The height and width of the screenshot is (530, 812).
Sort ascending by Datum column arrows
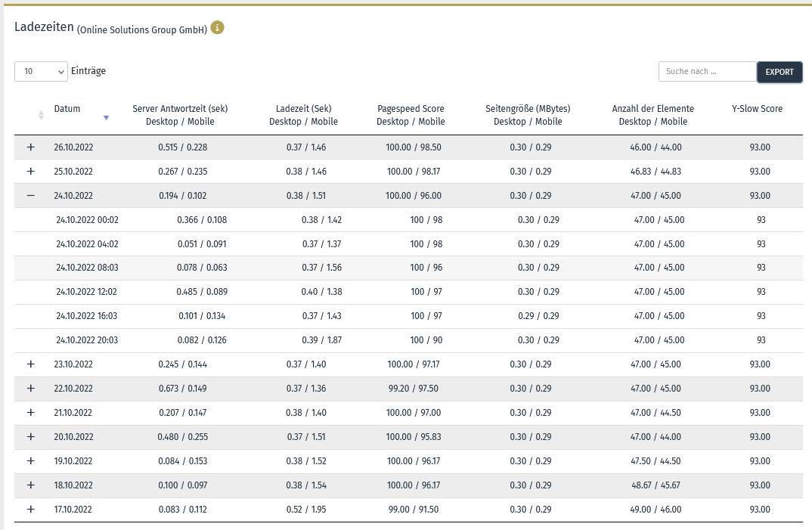tap(41, 115)
